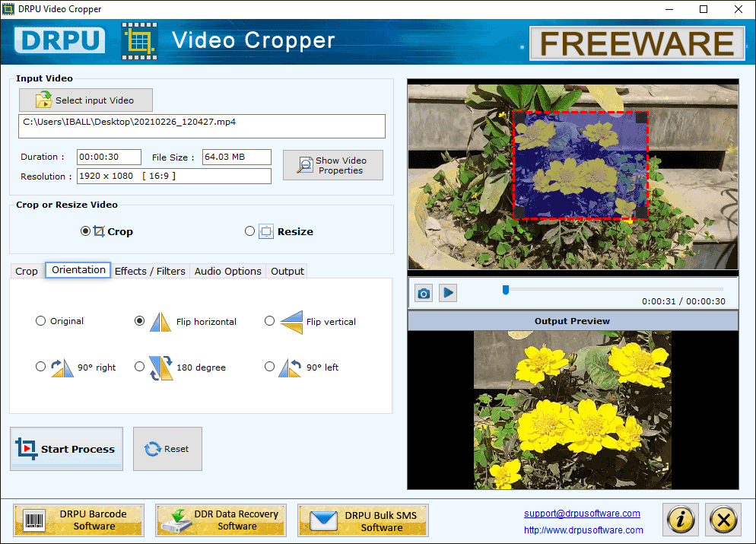Click the yellow exit X icon

723,520
